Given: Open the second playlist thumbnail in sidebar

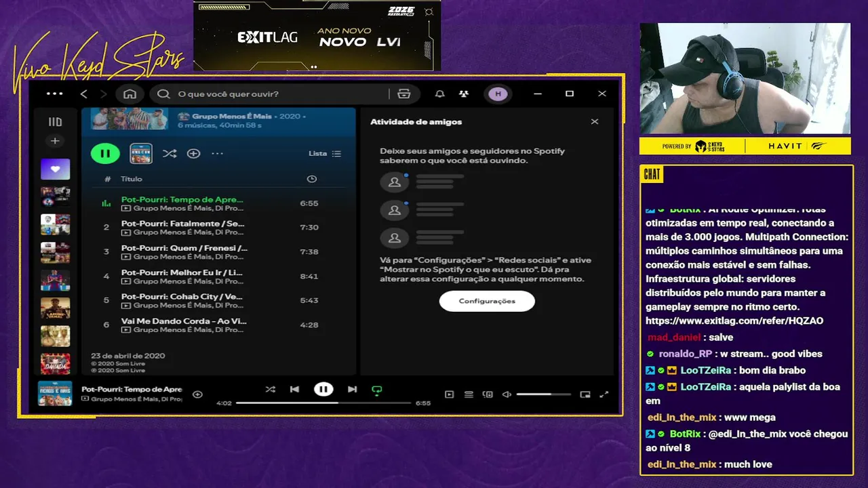Looking at the screenshot, I should pyautogui.click(x=55, y=197).
